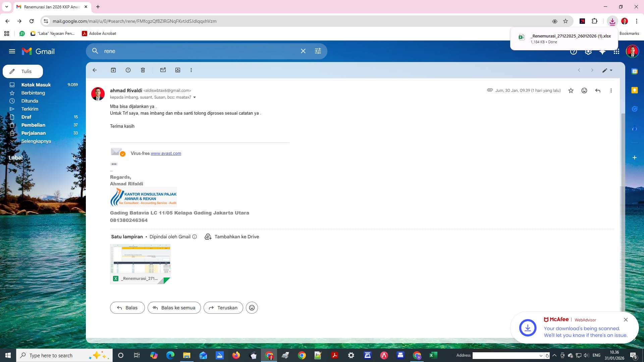Bookmark this page with the star icon

point(566,21)
